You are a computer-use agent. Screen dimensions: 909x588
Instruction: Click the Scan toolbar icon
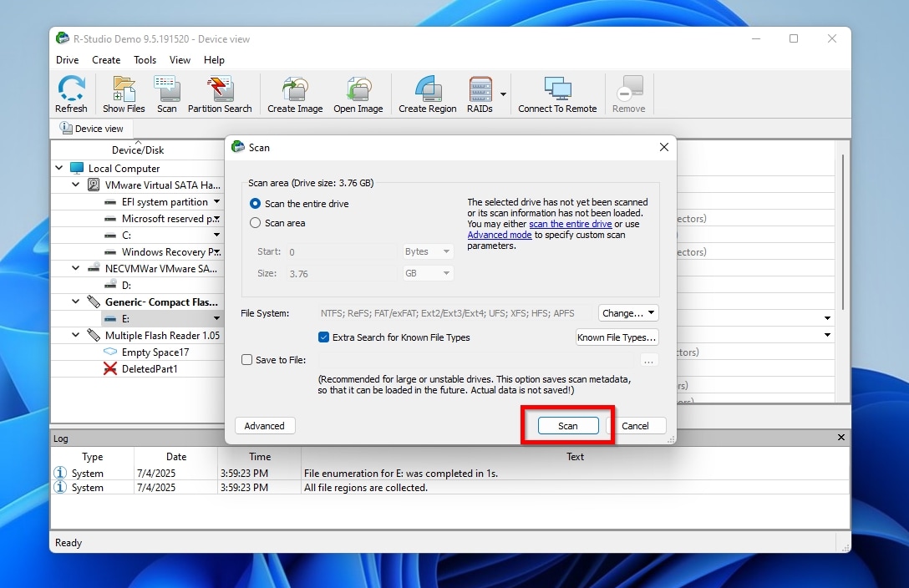pyautogui.click(x=166, y=94)
